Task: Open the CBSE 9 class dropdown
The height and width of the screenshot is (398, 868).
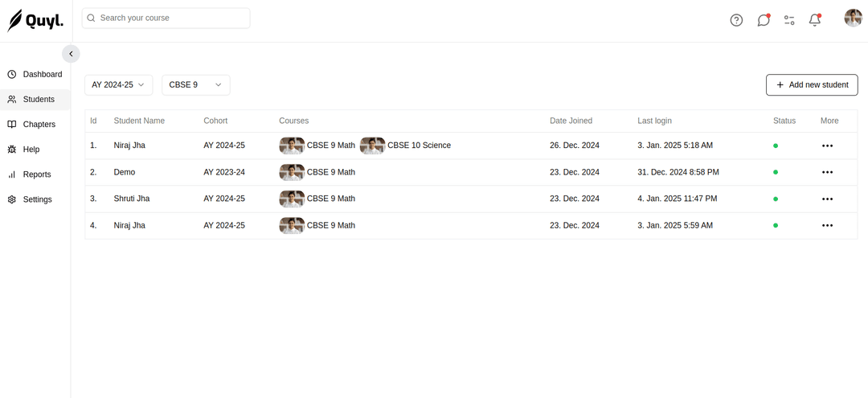Action: tap(195, 84)
